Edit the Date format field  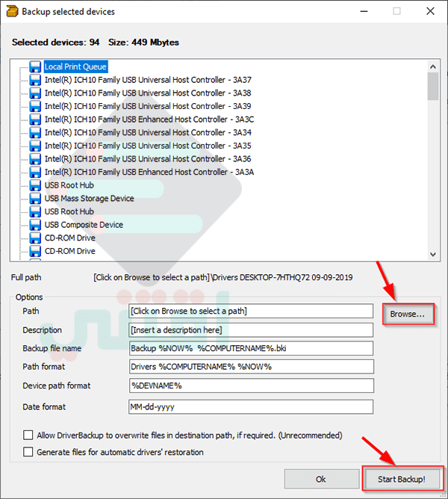point(251,406)
